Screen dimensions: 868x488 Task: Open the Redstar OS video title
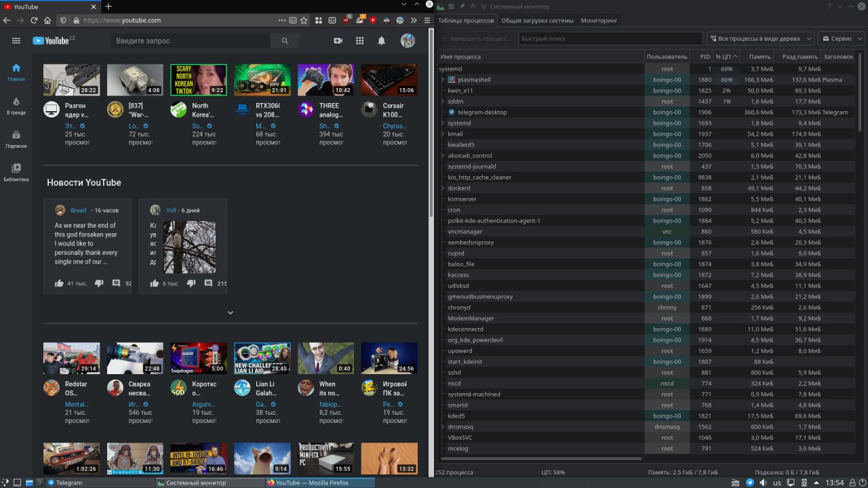point(76,388)
